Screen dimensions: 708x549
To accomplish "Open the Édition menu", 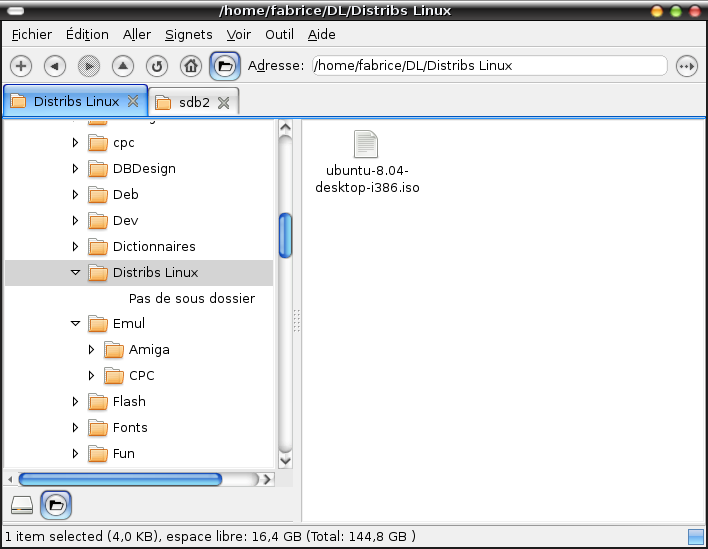I will 87,34.
